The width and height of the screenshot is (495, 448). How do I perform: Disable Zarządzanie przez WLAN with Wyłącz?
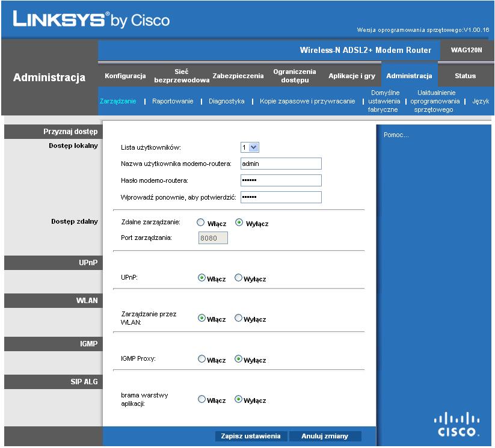pyautogui.click(x=238, y=318)
